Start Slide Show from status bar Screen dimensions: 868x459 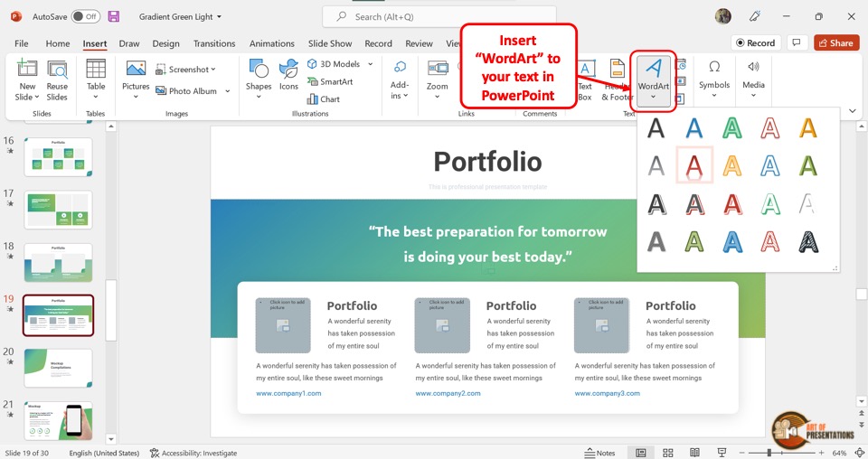[x=722, y=453]
